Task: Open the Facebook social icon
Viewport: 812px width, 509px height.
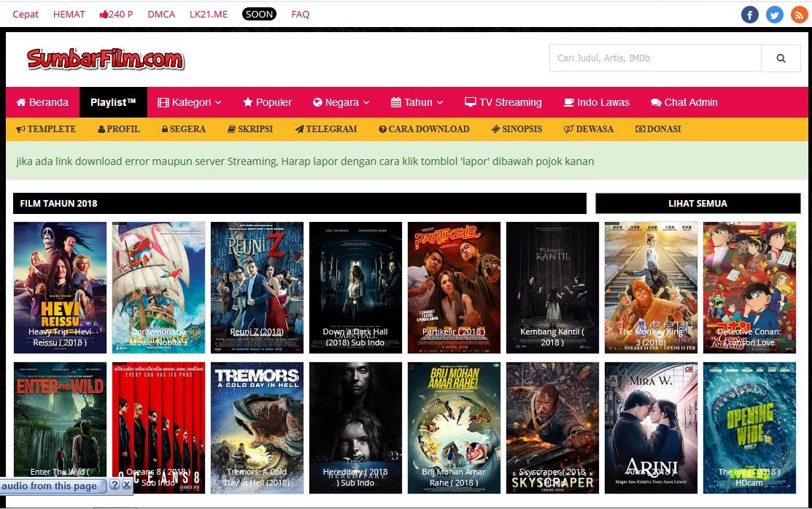Action: pos(749,15)
